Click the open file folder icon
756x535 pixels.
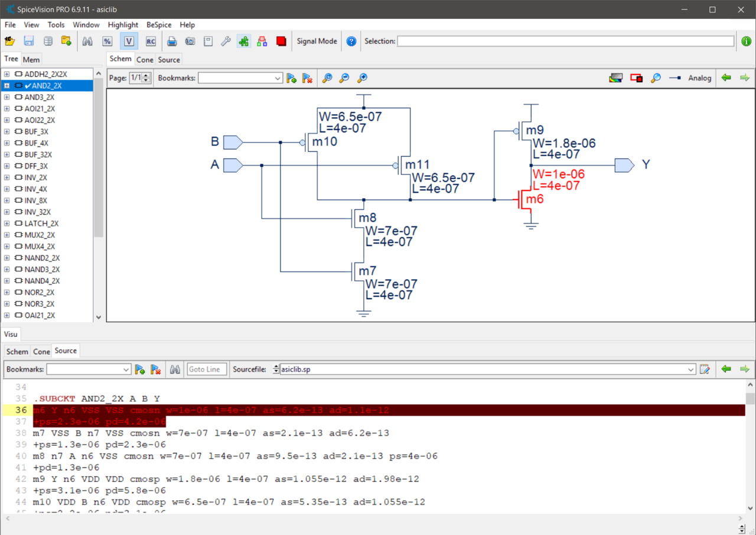pyautogui.click(x=9, y=41)
